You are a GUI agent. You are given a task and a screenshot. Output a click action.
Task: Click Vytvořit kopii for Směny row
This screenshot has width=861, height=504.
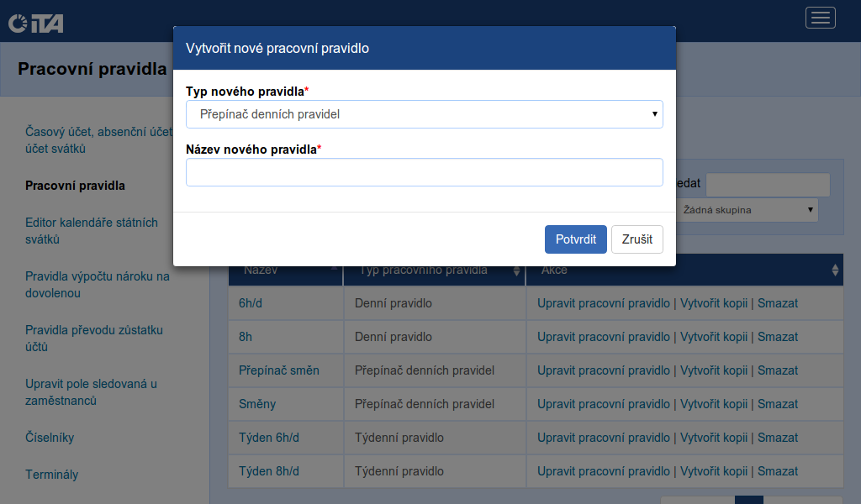coord(714,404)
